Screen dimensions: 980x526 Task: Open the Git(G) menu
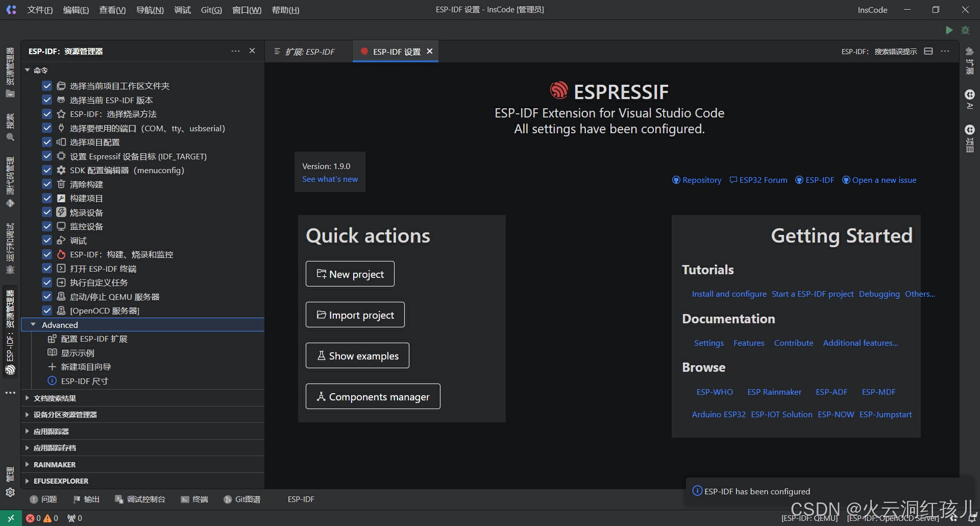(211, 10)
